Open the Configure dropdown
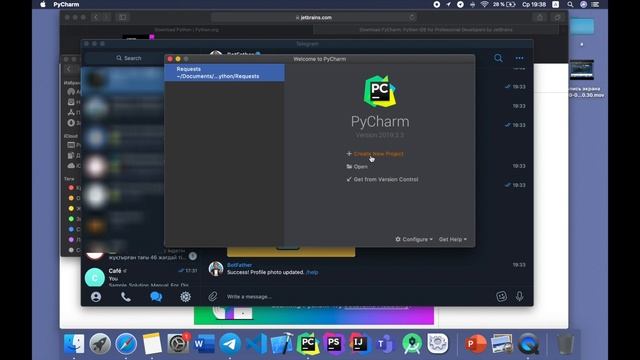This screenshot has height=360, width=640. [414, 239]
